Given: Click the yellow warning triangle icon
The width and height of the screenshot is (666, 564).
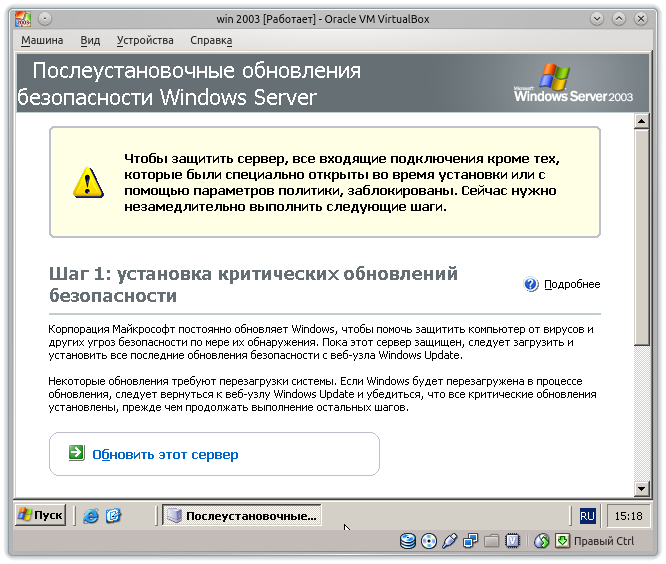Looking at the screenshot, I should [x=88, y=183].
